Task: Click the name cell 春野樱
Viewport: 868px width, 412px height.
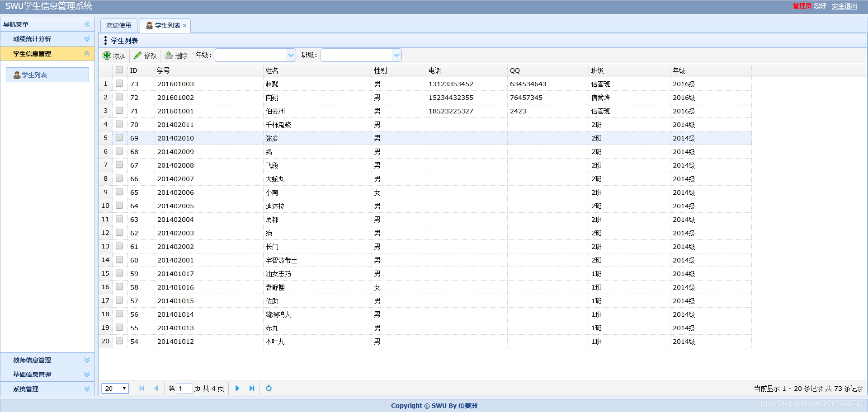Action: pos(317,287)
